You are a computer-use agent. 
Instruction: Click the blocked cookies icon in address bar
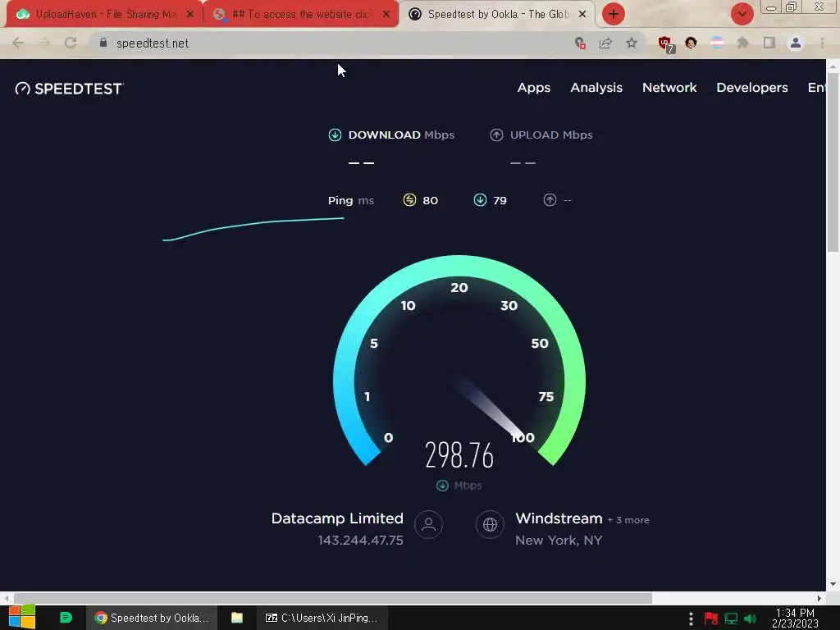580,43
